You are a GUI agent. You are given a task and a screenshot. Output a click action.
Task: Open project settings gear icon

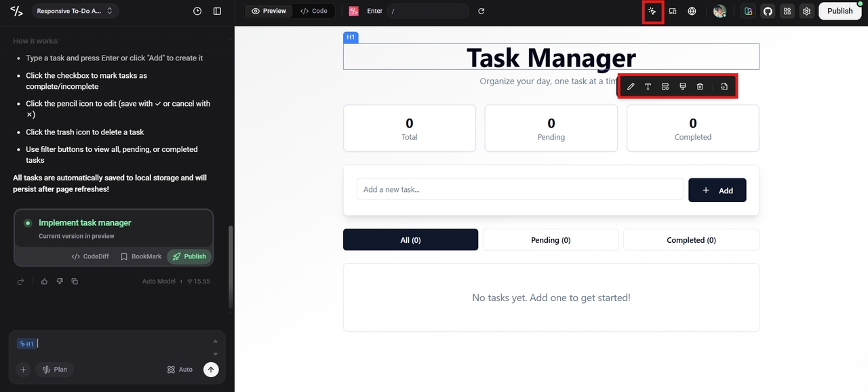[806, 11]
